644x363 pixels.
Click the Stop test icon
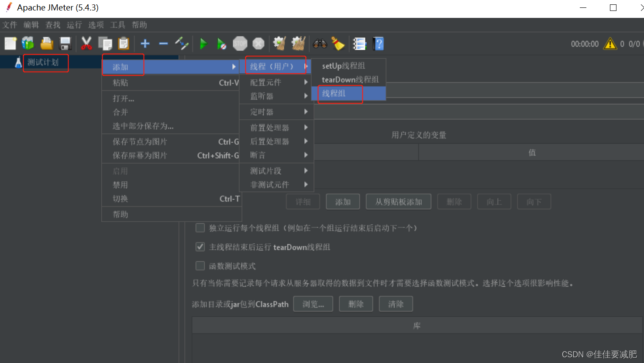(240, 44)
